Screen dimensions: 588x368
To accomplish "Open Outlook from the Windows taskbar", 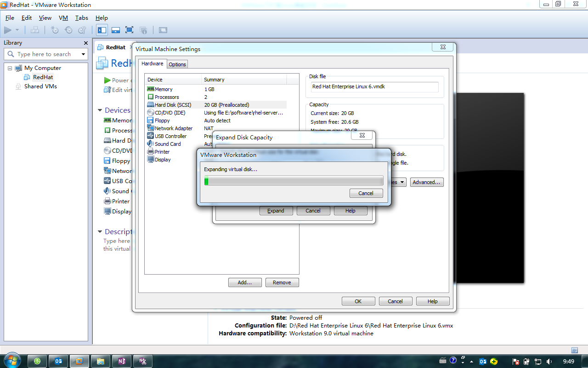I will (58, 361).
